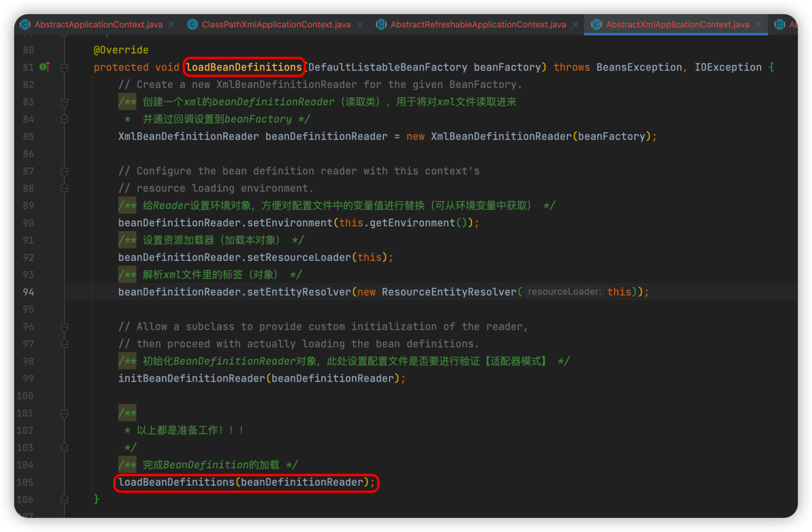Fold the comment block starting at line 87
Viewport: 812px width, 532px height.
(x=64, y=171)
